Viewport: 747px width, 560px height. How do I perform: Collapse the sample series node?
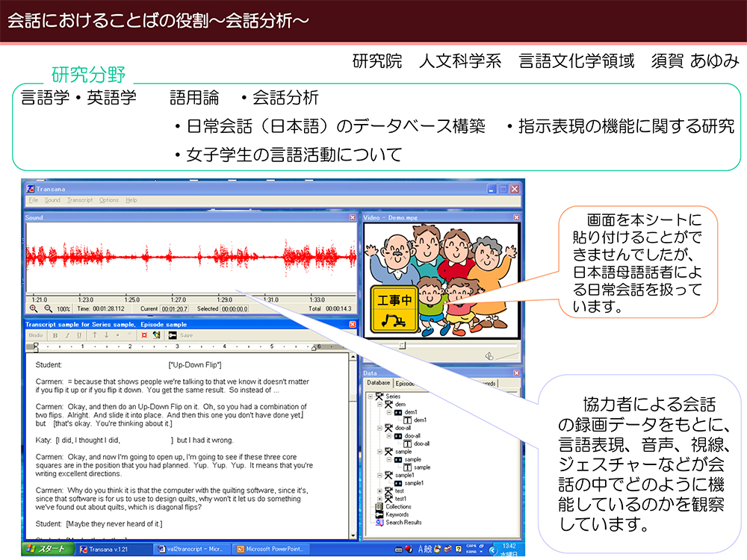tap(379, 452)
